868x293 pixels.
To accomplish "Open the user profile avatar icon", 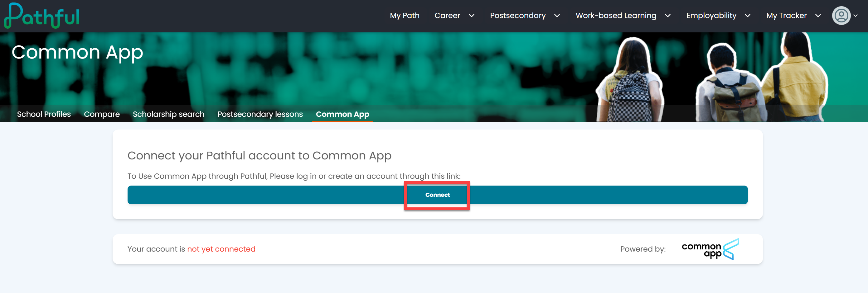I will click(841, 16).
